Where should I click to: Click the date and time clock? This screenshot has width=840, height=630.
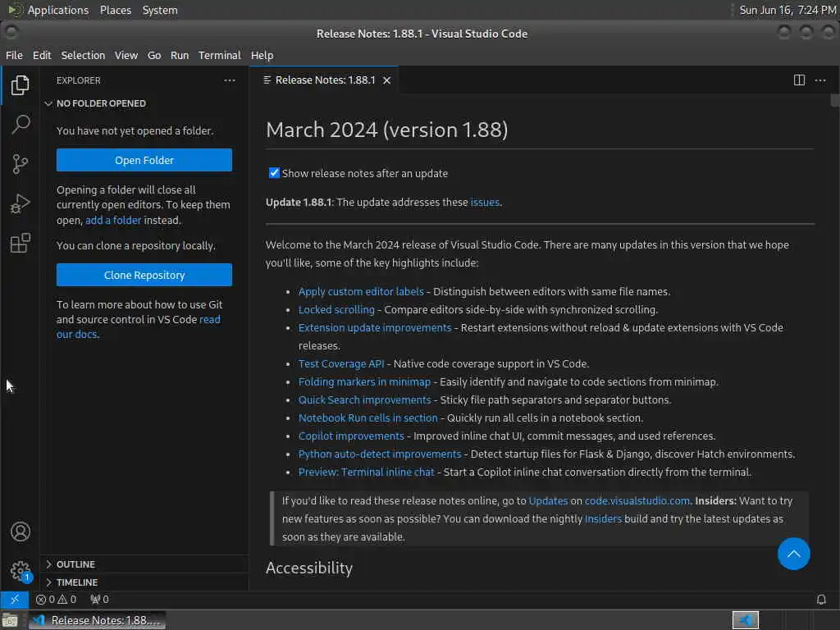[787, 10]
